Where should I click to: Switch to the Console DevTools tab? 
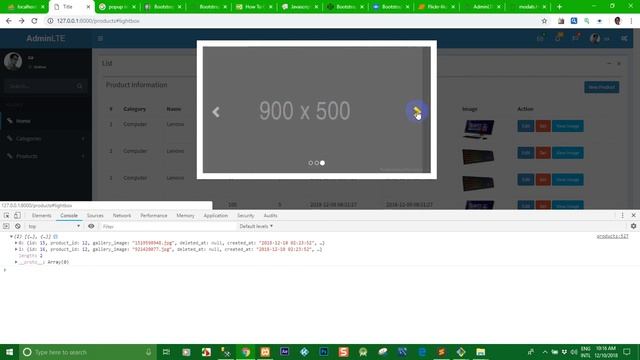pyautogui.click(x=69, y=216)
